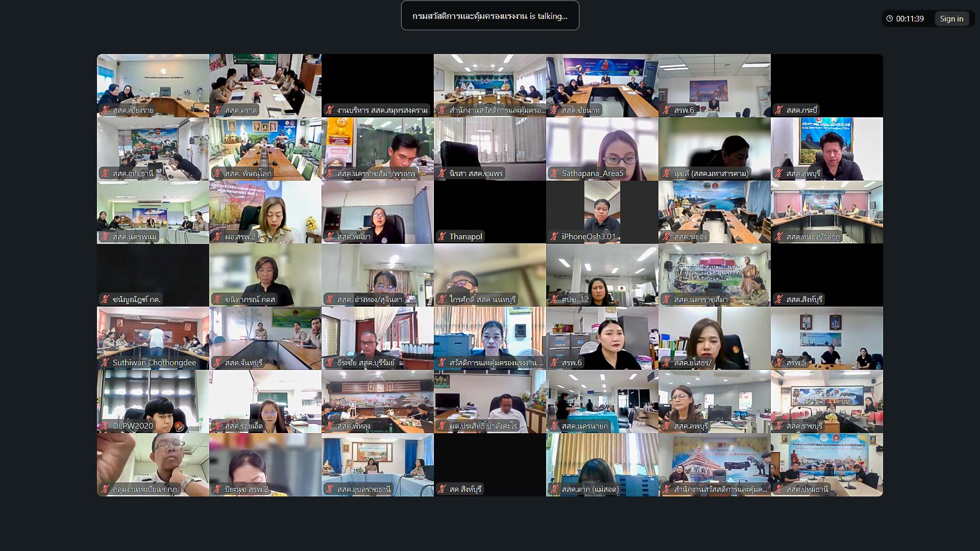Select the Thanapol black video tile

click(489, 207)
